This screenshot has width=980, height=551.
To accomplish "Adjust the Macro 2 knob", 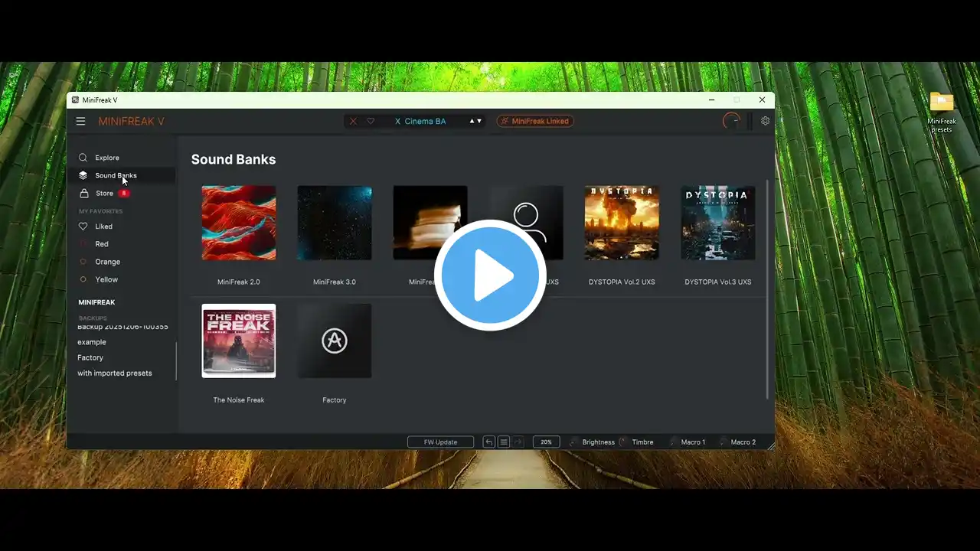I will [723, 442].
